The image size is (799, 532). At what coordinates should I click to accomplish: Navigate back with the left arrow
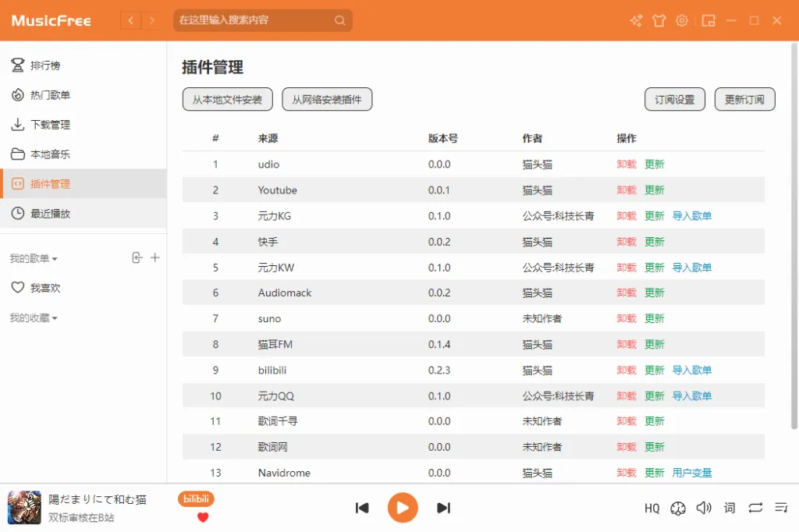click(130, 20)
